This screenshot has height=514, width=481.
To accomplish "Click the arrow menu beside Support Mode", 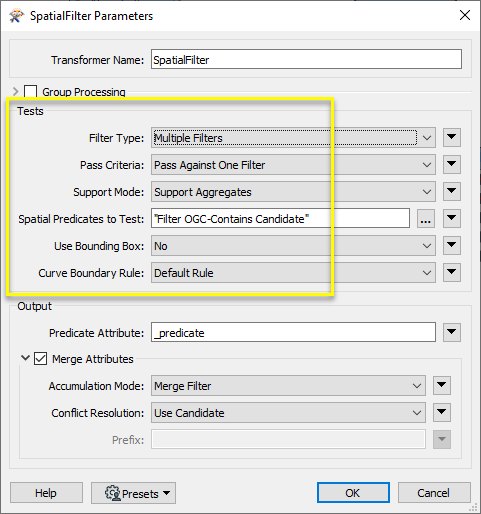I will pos(452,191).
